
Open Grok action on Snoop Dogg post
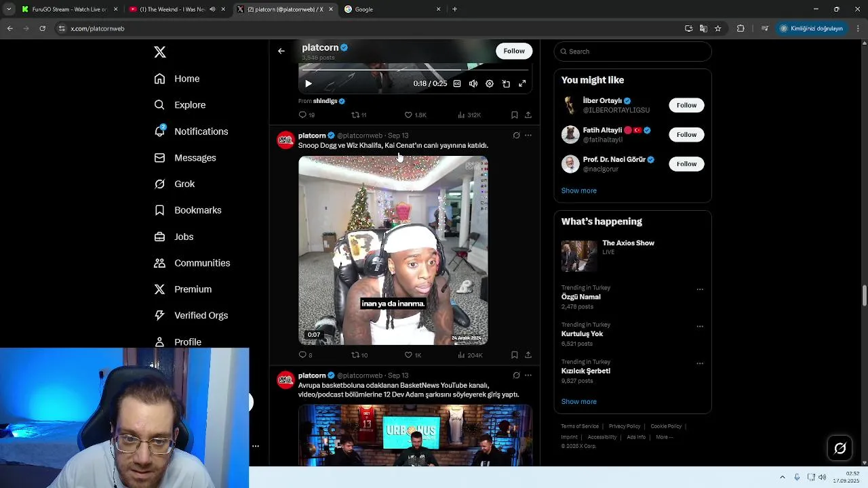click(516, 136)
